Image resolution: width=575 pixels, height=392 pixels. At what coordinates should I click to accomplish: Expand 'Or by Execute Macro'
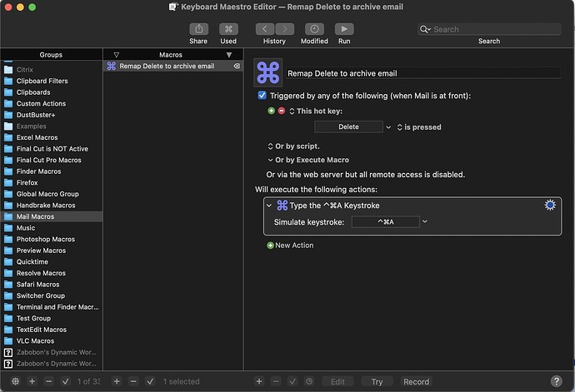(270, 160)
